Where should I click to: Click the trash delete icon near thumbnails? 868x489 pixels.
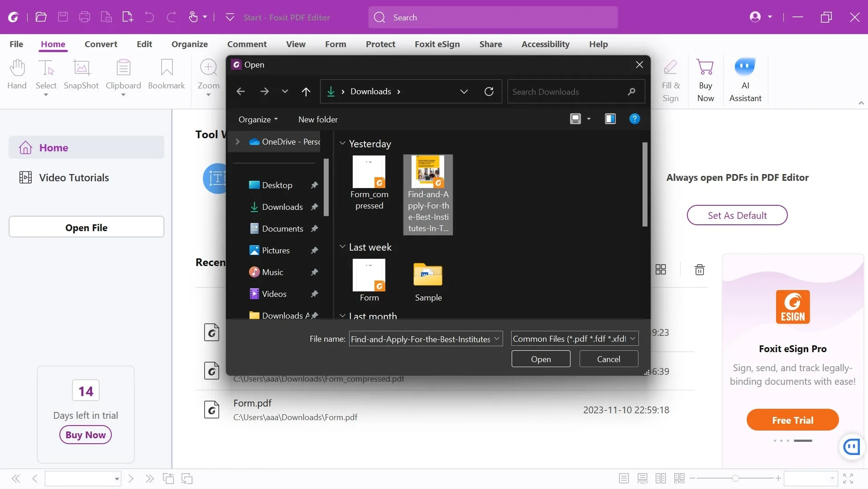tap(700, 269)
